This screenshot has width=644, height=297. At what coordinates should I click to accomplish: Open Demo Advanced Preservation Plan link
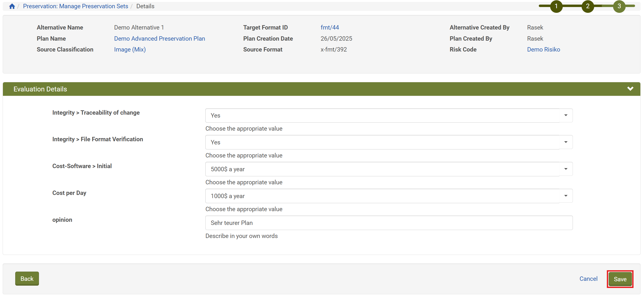[x=160, y=38]
